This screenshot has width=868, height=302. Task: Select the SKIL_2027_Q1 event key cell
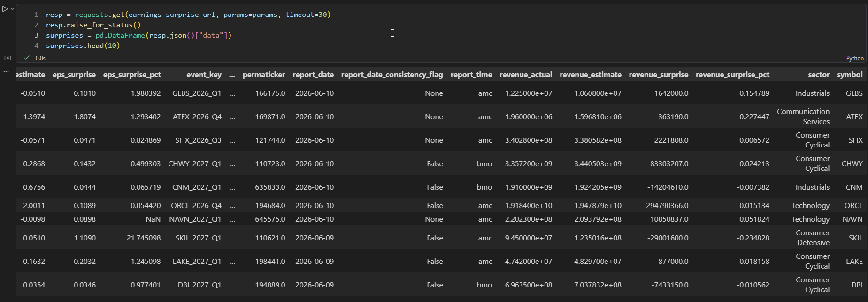198,238
